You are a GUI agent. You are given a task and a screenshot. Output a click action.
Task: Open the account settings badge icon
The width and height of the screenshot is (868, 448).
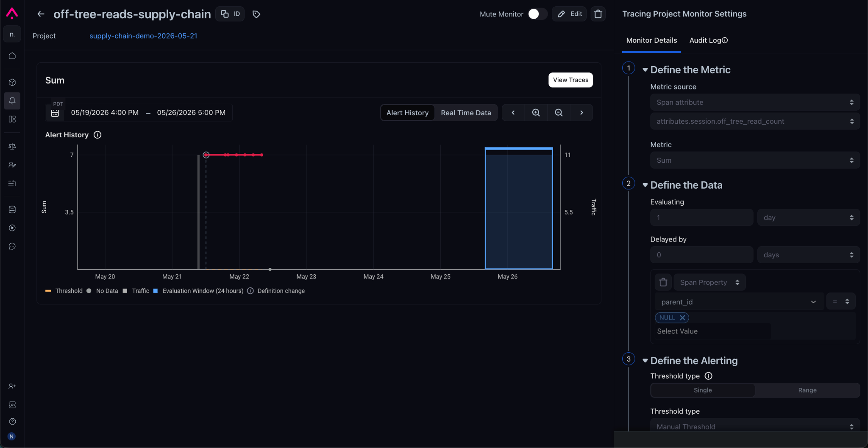coord(12,405)
